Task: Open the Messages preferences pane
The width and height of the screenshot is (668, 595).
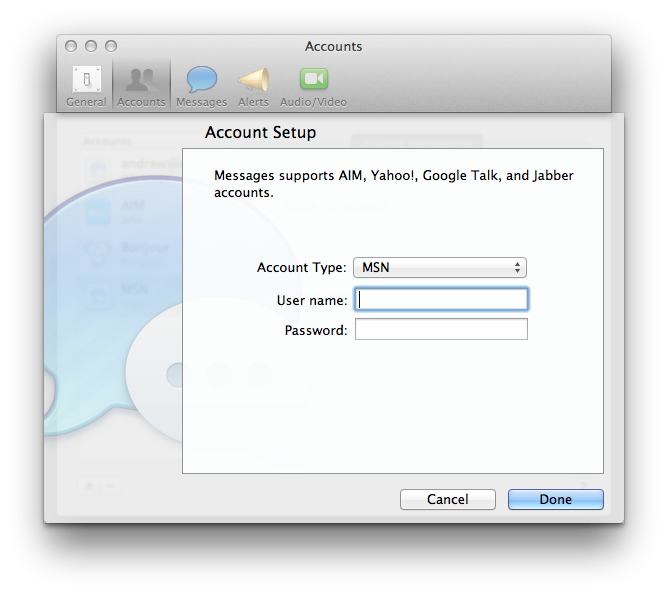Action: [202, 86]
